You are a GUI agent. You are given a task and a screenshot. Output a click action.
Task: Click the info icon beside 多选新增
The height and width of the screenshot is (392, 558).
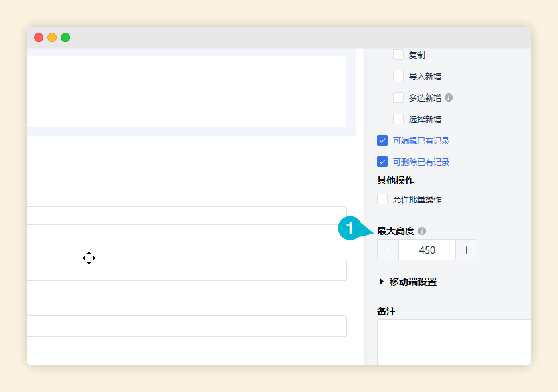pyautogui.click(x=449, y=97)
